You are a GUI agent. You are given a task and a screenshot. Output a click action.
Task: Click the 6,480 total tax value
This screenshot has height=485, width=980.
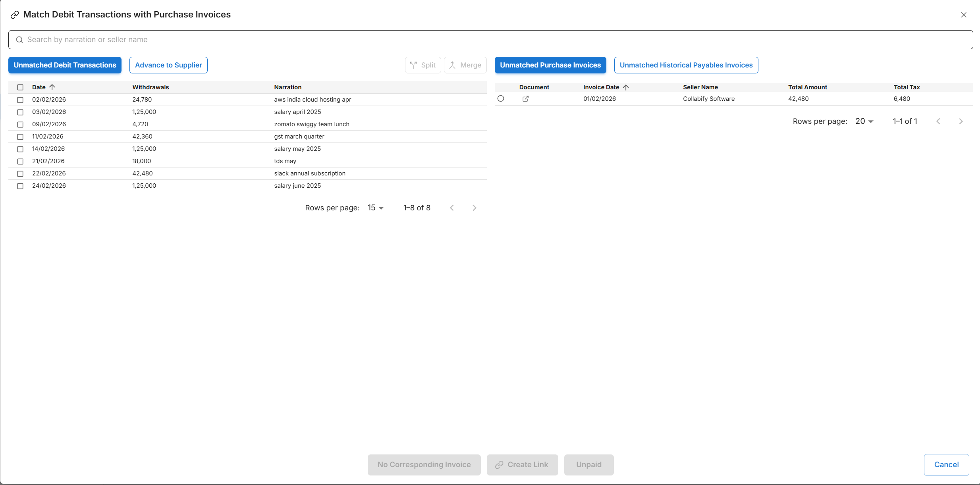[902, 99]
